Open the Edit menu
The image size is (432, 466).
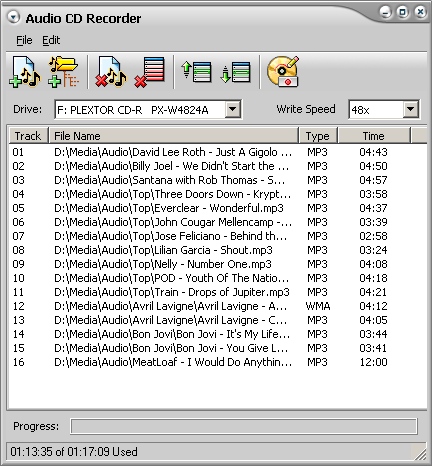tap(51, 40)
